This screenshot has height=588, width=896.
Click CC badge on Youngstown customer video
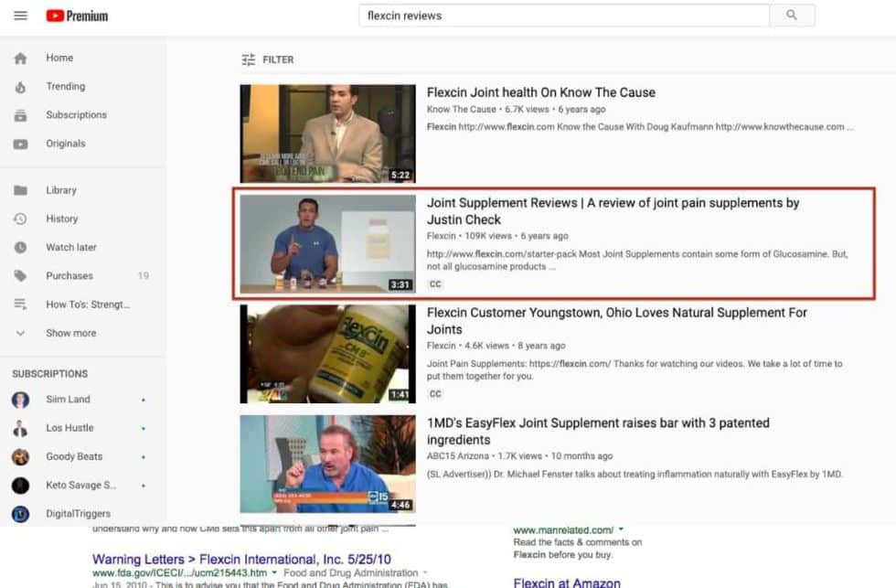(x=435, y=394)
